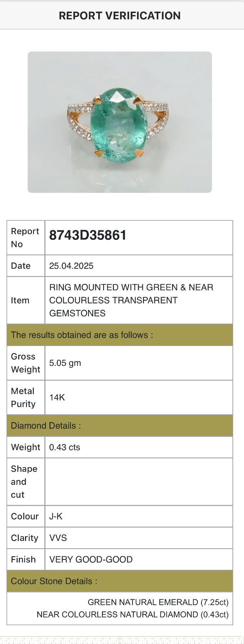Viewport: 244px width, 644px height.
Task: Click the 0.43 cts diamond weight
Action: point(65,447)
